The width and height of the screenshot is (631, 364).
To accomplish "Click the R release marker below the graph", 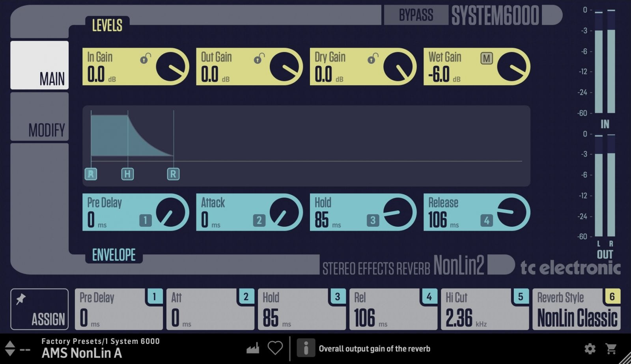I will click(x=173, y=174).
